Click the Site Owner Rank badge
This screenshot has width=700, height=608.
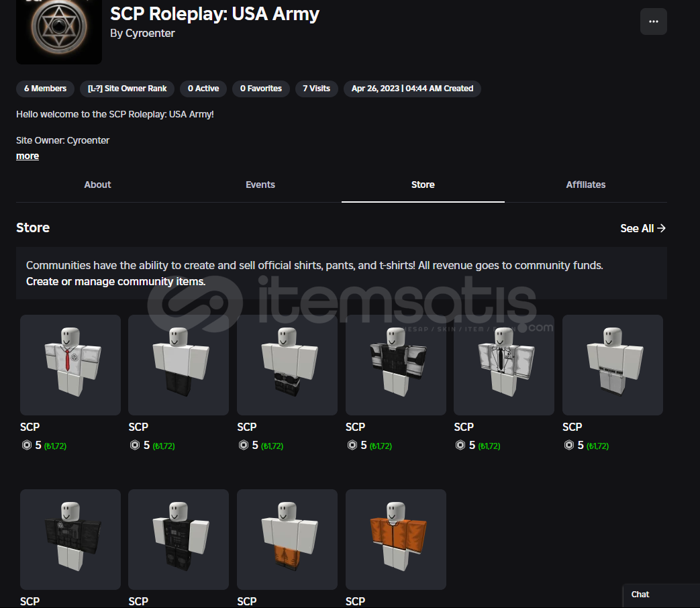click(127, 89)
